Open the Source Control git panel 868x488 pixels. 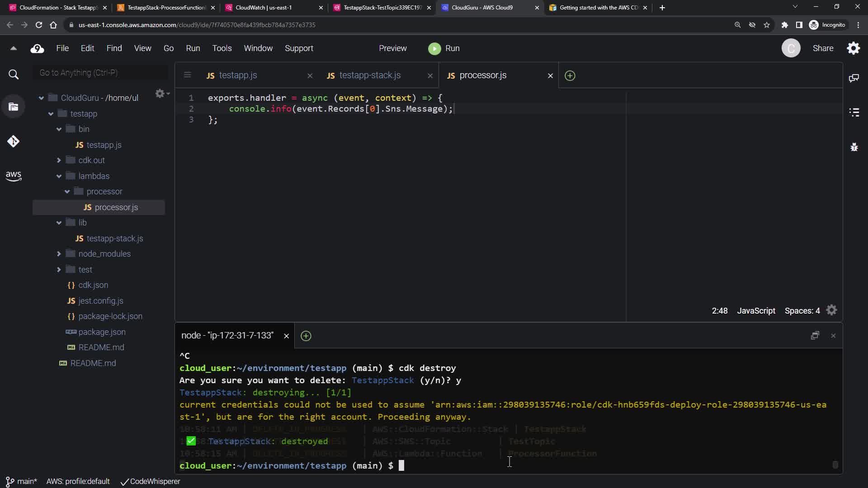(14, 141)
